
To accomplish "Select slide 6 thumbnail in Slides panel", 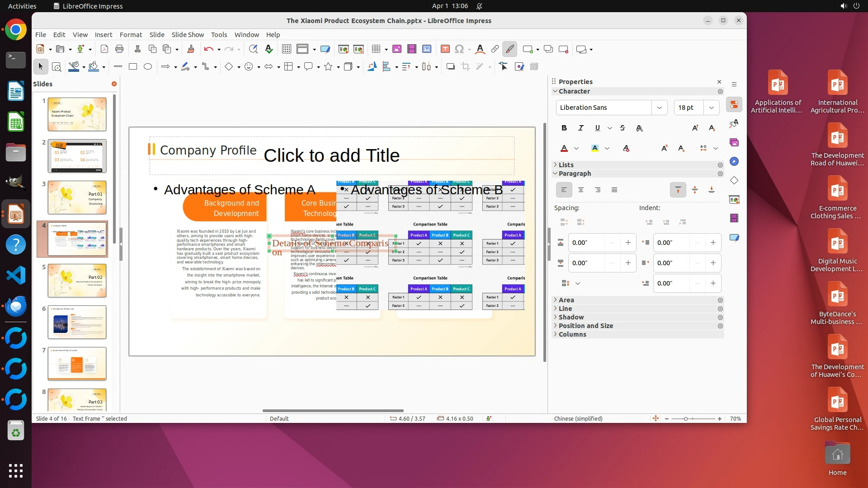I will pyautogui.click(x=77, y=322).
